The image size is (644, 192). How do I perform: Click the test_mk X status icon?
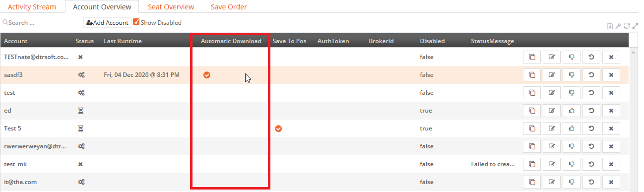pyautogui.click(x=80, y=164)
